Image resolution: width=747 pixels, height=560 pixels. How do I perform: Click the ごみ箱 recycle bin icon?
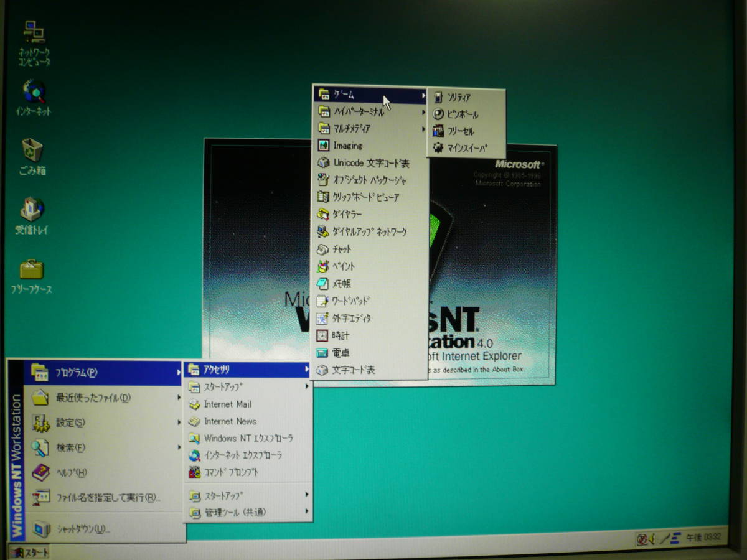tap(32, 157)
